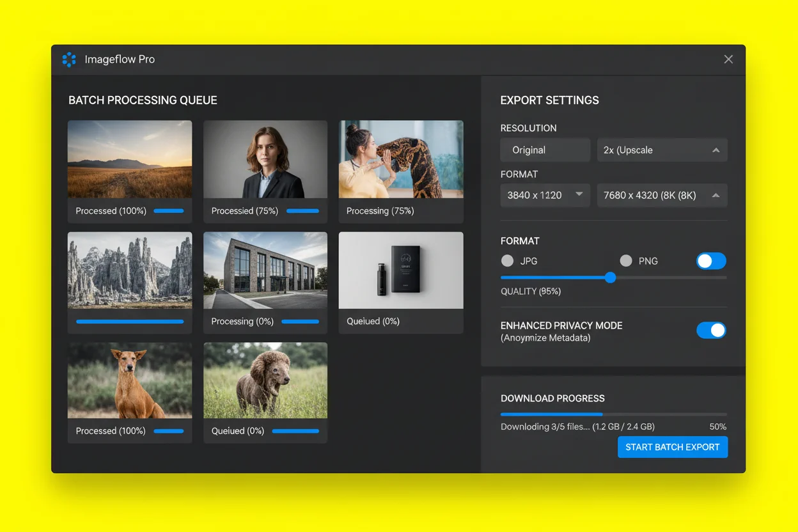Image resolution: width=798 pixels, height=532 pixels.
Task: Open the brown dog thumbnail
Action: (x=130, y=380)
